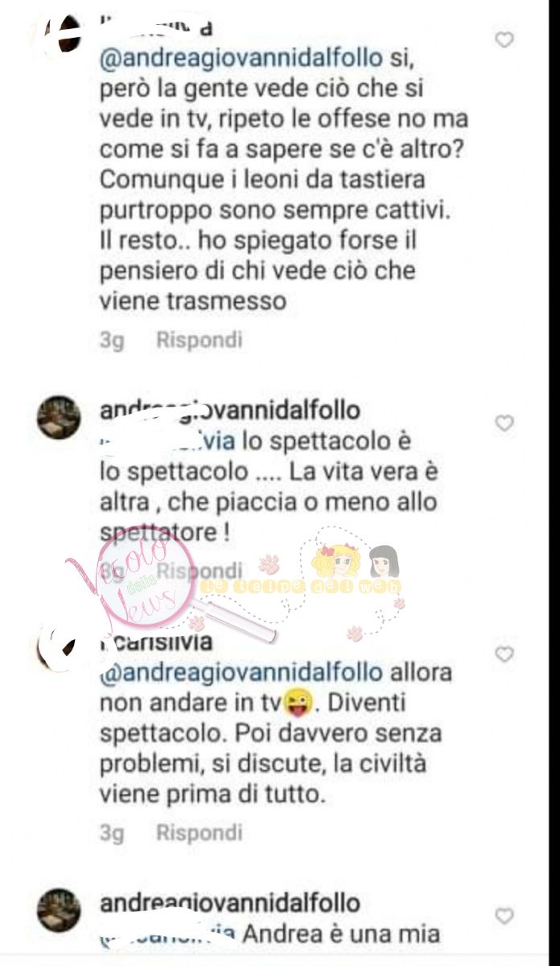Screen dimensions: 560x966
Task: Open andreagiovannidalfollo username in last comment
Action: 229,902
